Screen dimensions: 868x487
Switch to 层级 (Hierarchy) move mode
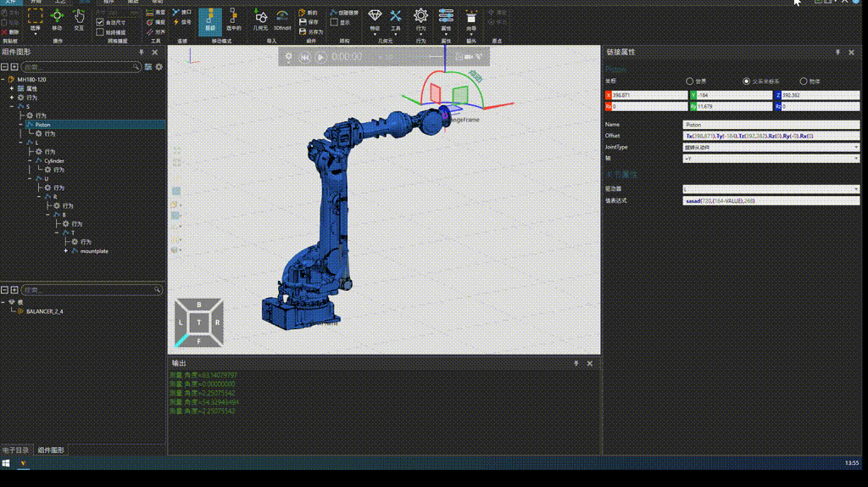210,20
